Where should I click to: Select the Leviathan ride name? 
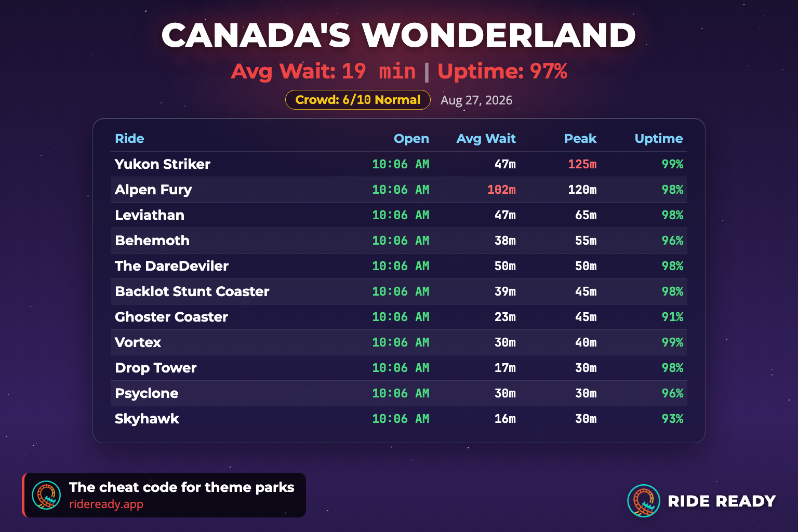[x=150, y=215]
